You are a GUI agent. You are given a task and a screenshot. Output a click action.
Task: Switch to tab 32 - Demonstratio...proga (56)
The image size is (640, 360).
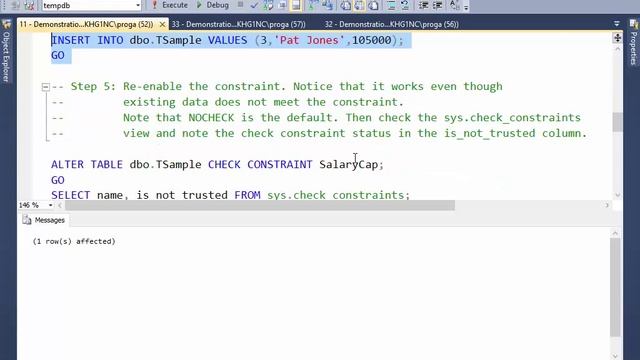tap(392, 24)
